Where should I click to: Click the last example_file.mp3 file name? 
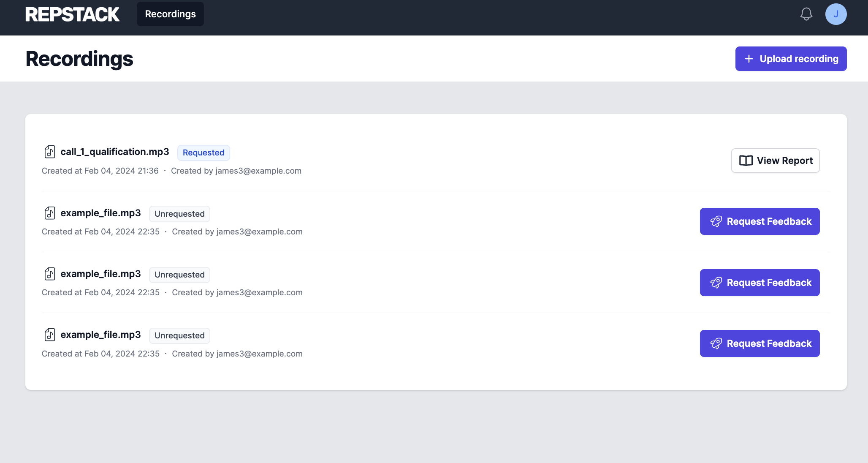pyautogui.click(x=100, y=335)
